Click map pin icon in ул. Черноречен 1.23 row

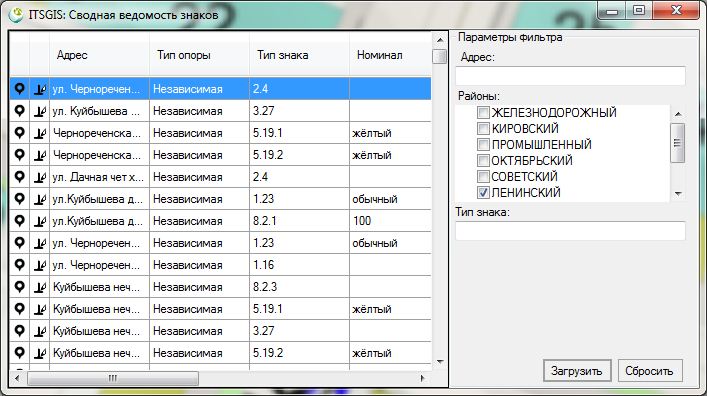point(19,243)
